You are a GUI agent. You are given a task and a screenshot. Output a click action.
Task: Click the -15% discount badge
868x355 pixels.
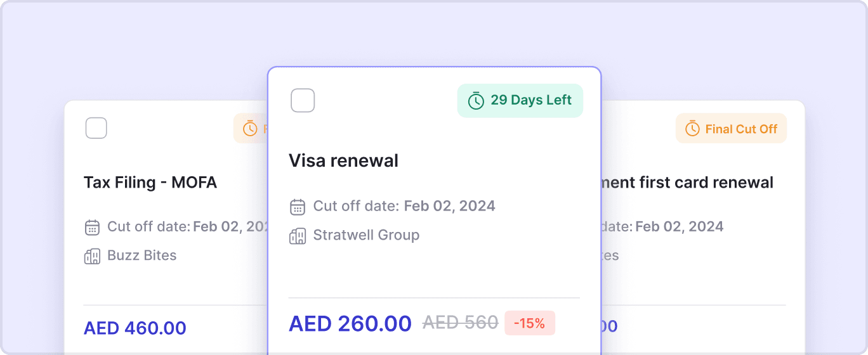(x=529, y=323)
